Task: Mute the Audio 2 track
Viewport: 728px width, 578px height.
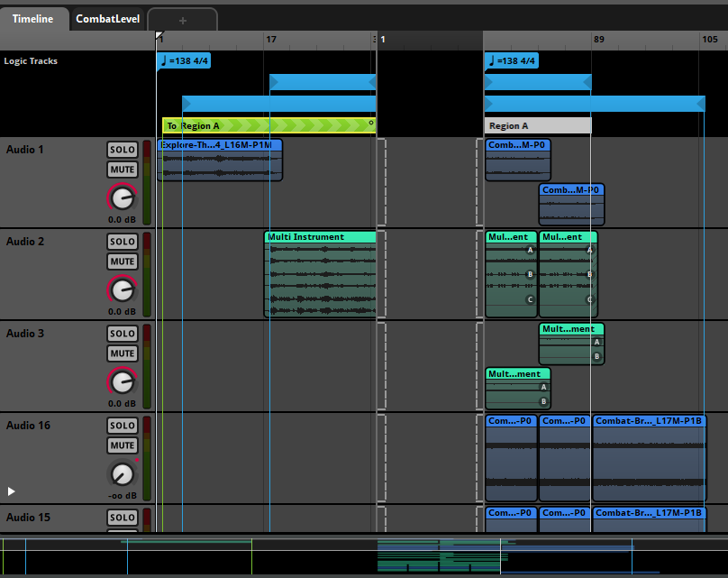Action: point(123,261)
